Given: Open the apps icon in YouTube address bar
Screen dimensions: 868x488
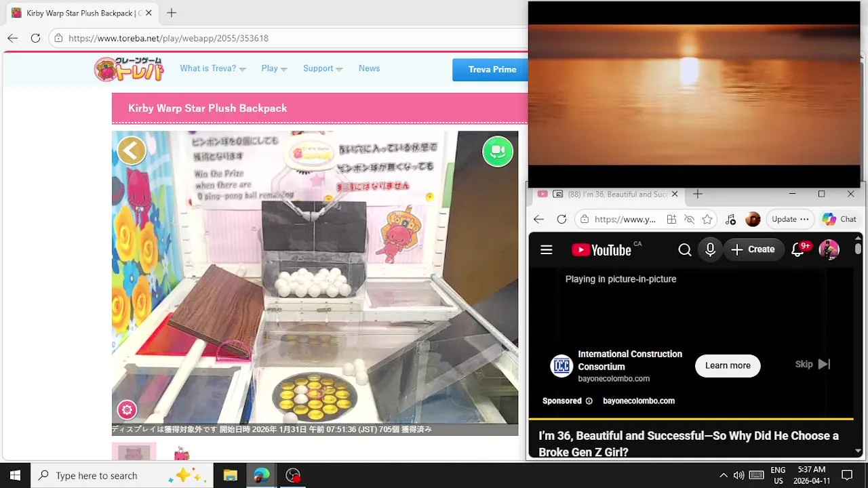Looking at the screenshot, I should coord(671,219).
